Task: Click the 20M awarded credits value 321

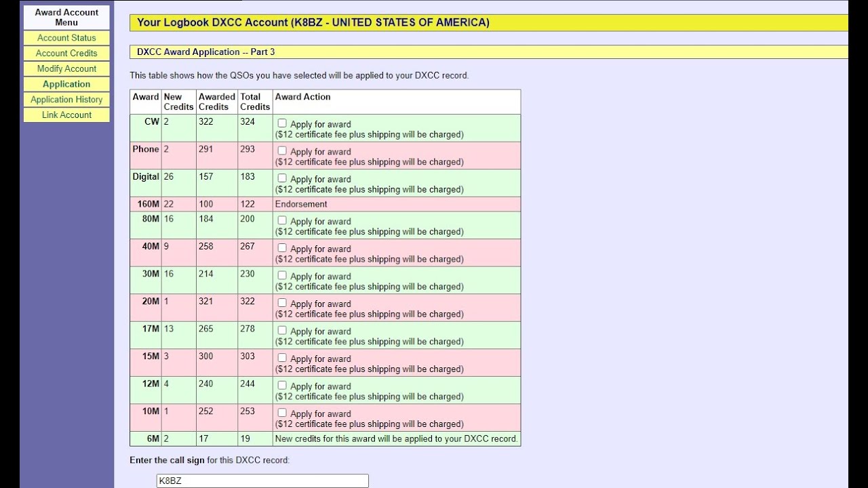Action: [x=205, y=301]
